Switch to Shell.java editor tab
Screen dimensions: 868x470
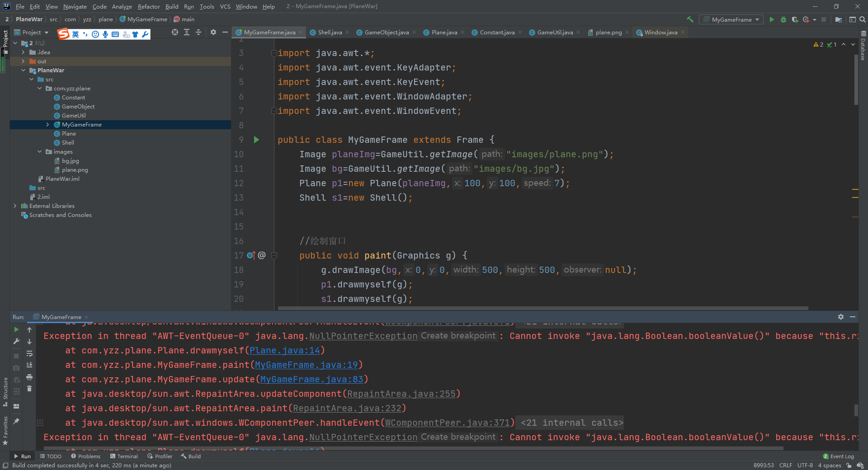[330, 32]
